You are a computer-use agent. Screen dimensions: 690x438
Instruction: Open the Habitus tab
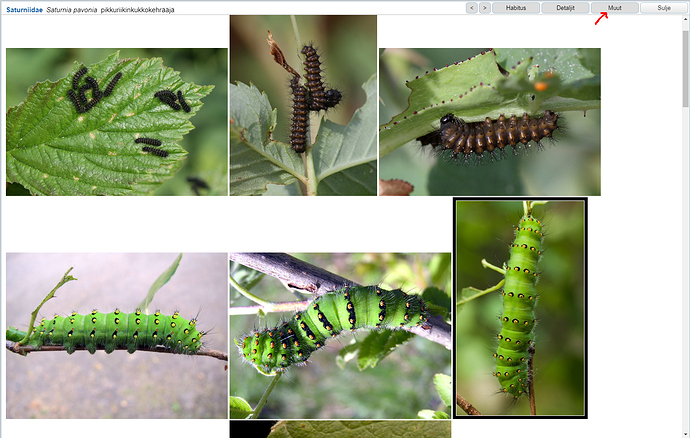(516, 7)
